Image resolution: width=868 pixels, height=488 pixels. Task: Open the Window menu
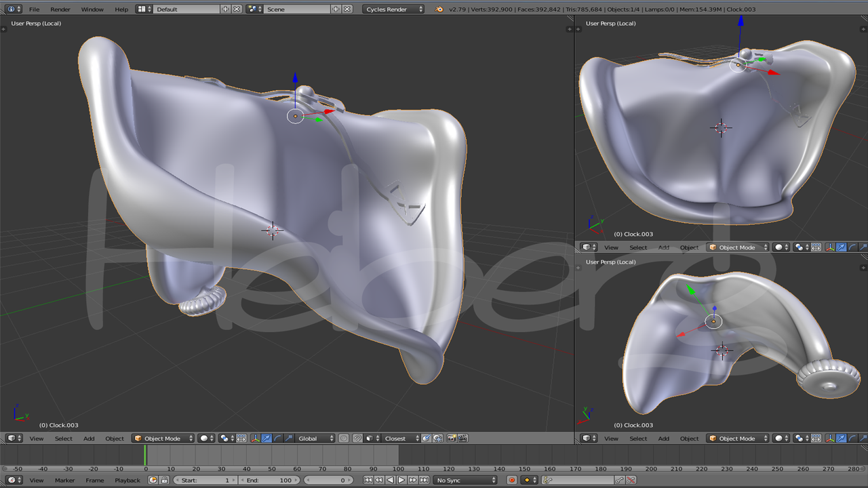point(92,9)
